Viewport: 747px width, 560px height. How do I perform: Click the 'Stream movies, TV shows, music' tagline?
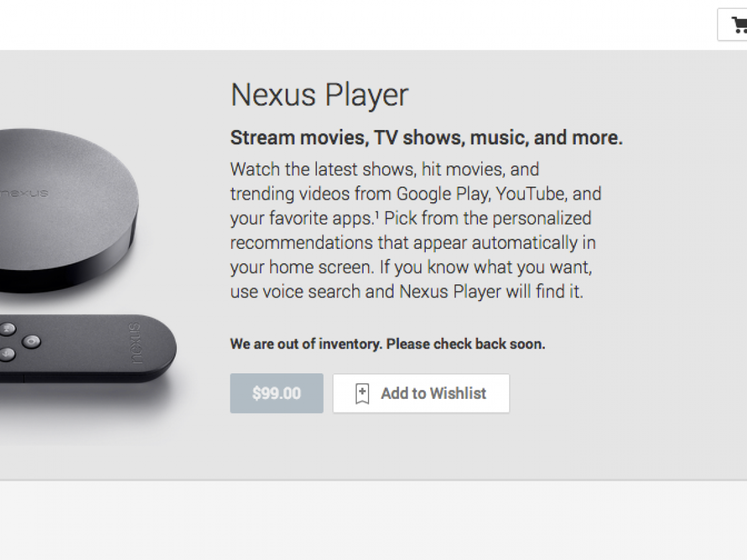pyautogui.click(x=426, y=138)
